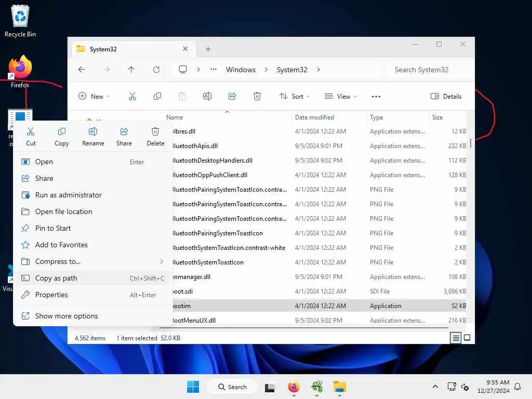Click Cut icon in context menu
Image resolution: width=532 pixels, height=399 pixels.
[31, 131]
